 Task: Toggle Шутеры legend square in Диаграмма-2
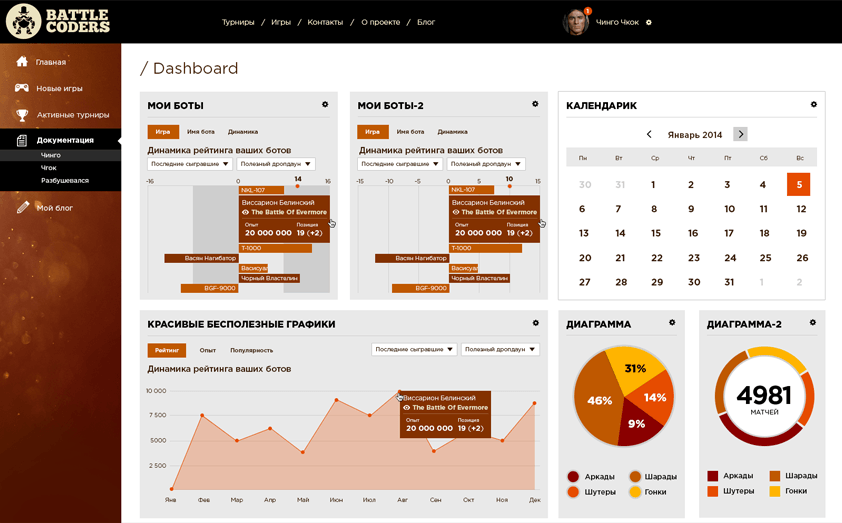[x=713, y=491]
